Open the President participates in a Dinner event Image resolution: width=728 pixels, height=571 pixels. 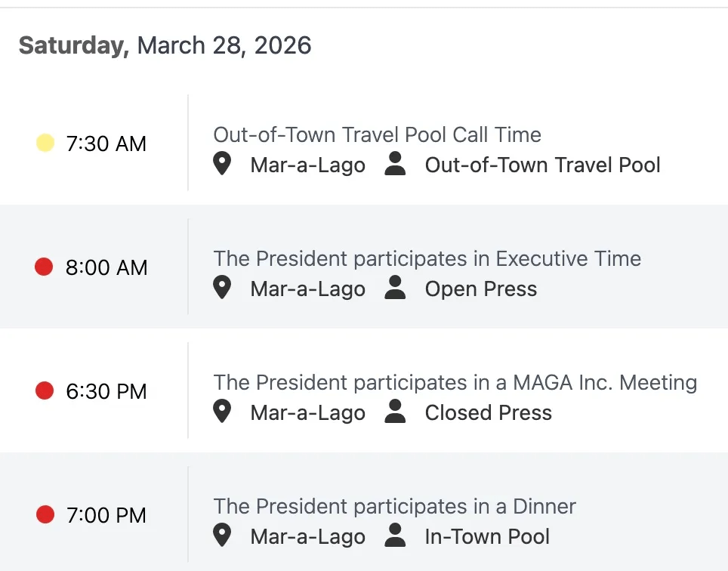click(x=394, y=506)
